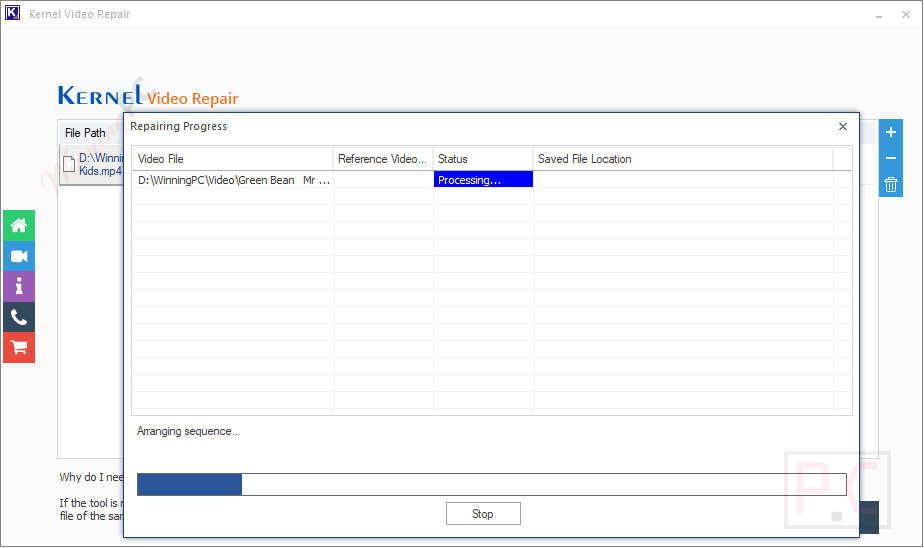The width and height of the screenshot is (924, 548).
Task: Click the trash delete all icon
Action: [890, 184]
